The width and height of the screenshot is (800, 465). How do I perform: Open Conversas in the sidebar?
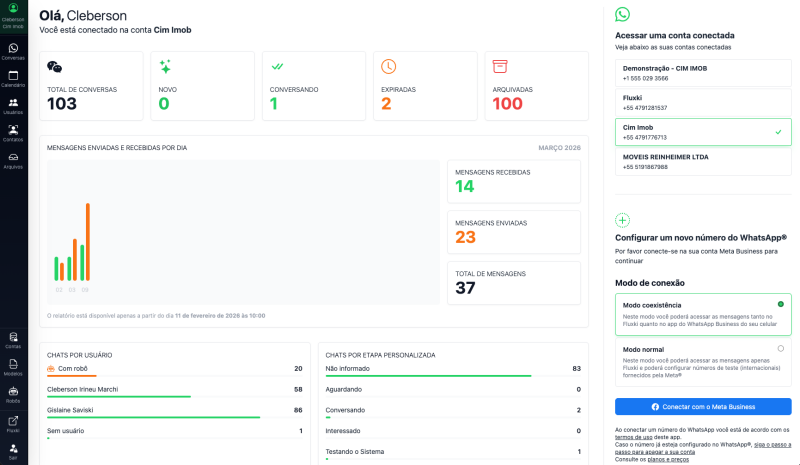pos(13,51)
